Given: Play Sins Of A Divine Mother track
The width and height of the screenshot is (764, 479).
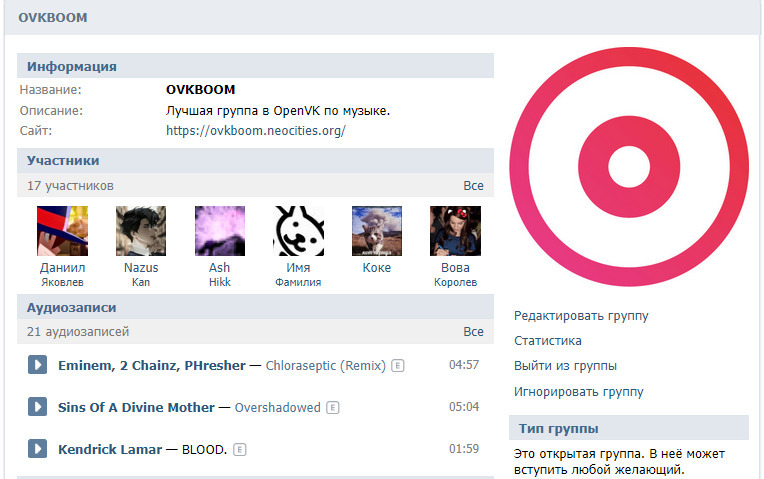Looking at the screenshot, I should tap(37, 407).
